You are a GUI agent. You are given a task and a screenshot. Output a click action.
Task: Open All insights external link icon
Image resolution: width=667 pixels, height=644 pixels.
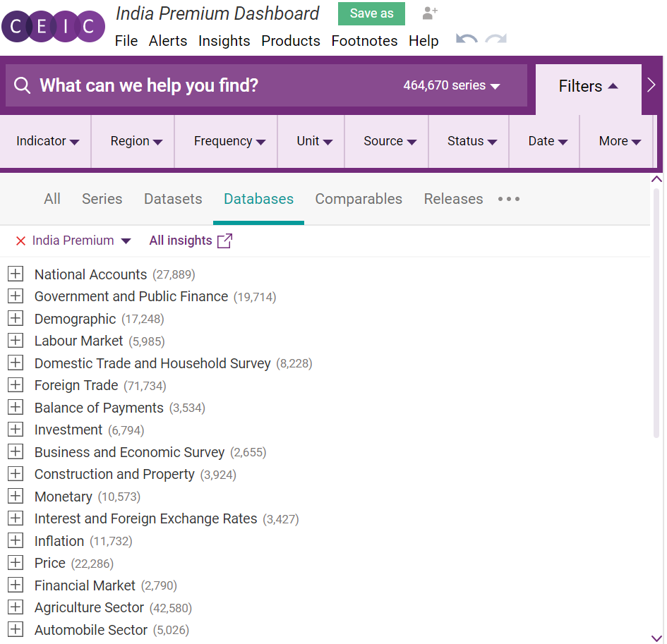tap(224, 241)
